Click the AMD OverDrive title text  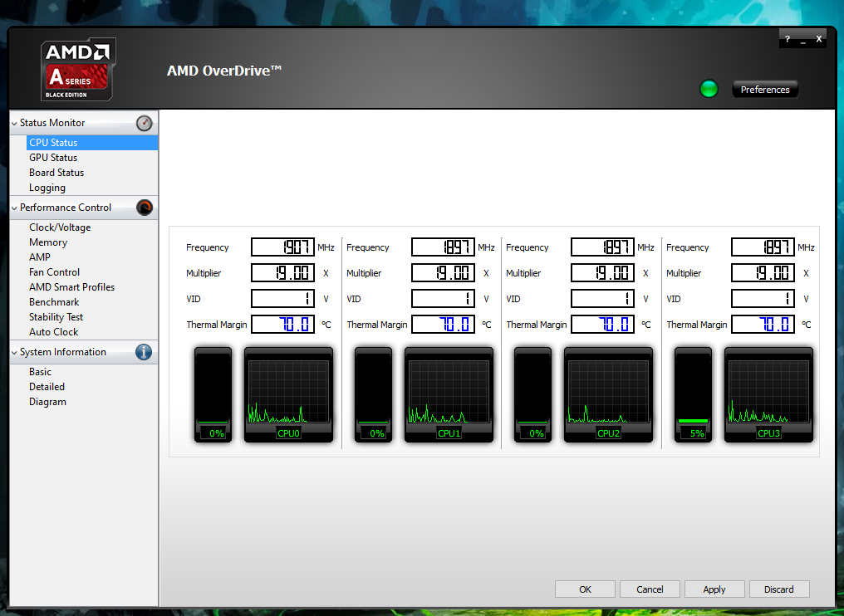click(224, 71)
